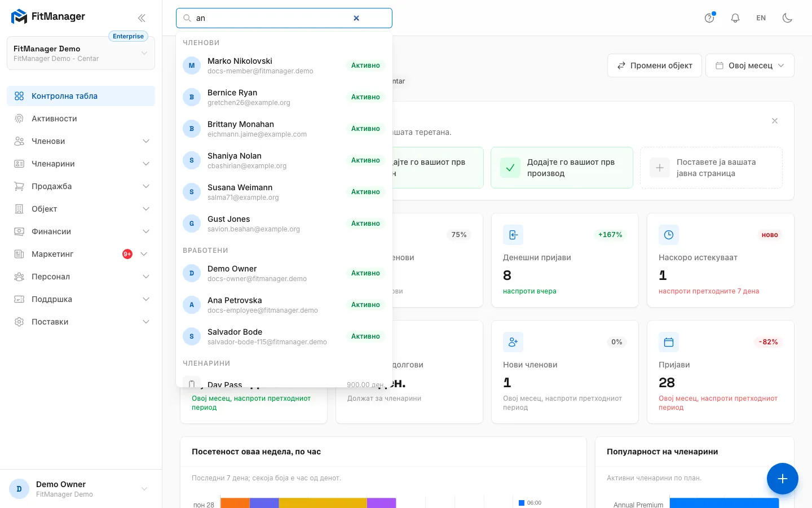Open the help question-mark icon

point(709,18)
